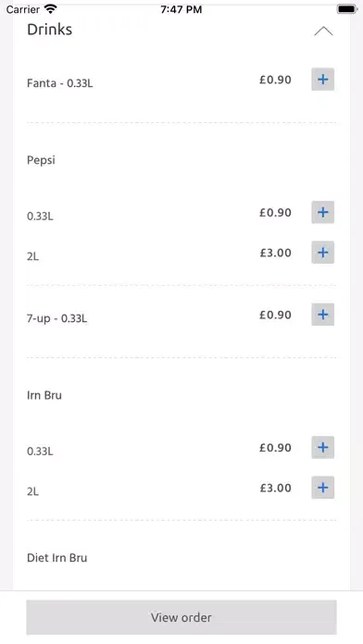Viewport: 363px width, 644px height.
Task: Add Pepsi 0.33L with the plus icon
Action: [x=322, y=212]
